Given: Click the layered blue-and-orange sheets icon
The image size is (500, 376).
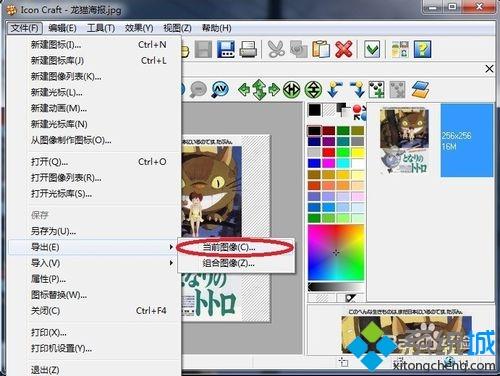Looking at the screenshot, I should tap(420, 89).
